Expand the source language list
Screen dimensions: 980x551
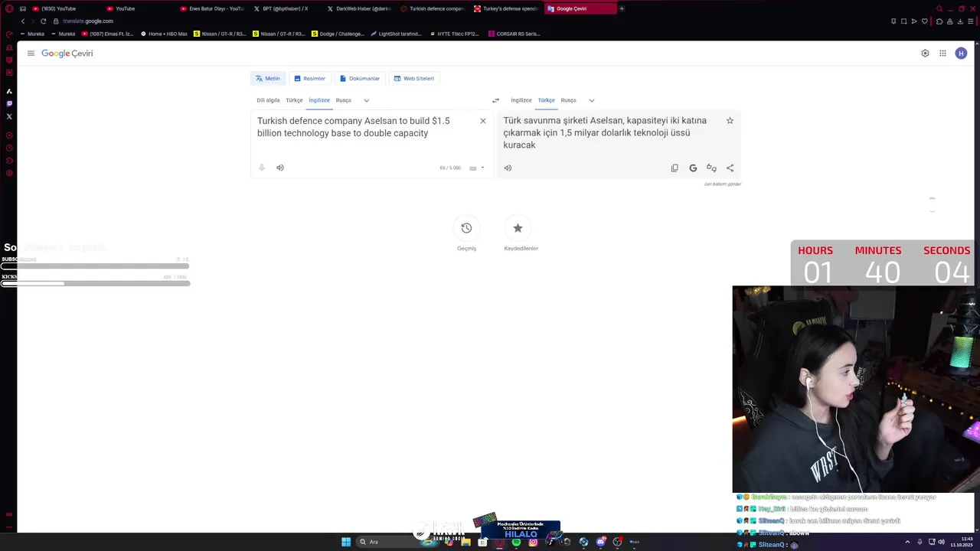click(367, 100)
